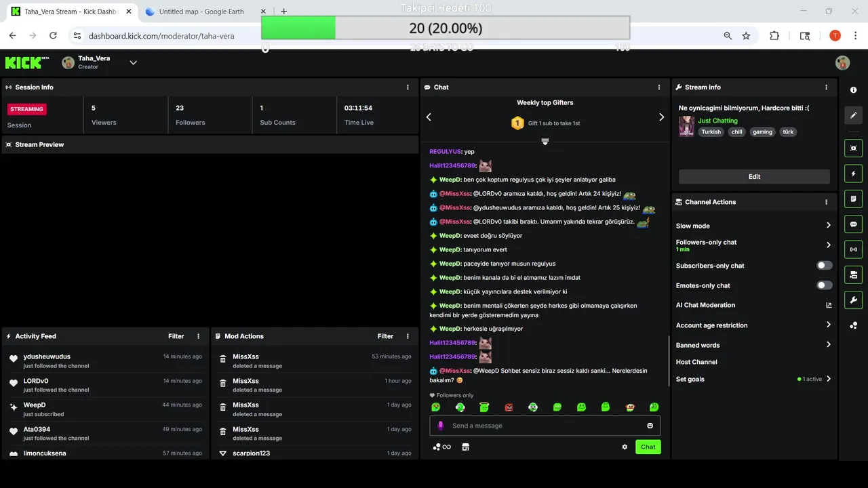This screenshot has height=488, width=868.
Task: Click the pencil edit icon in right sidebar
Action: (853, 115)
